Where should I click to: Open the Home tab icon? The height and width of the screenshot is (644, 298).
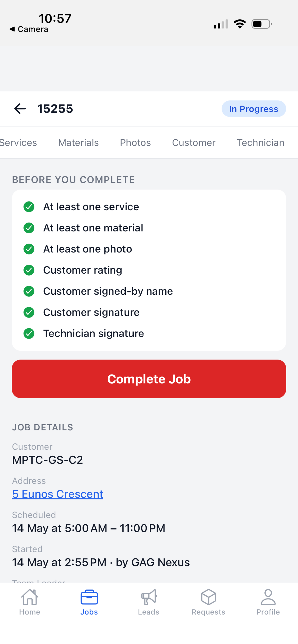click(x=30, y=597)
